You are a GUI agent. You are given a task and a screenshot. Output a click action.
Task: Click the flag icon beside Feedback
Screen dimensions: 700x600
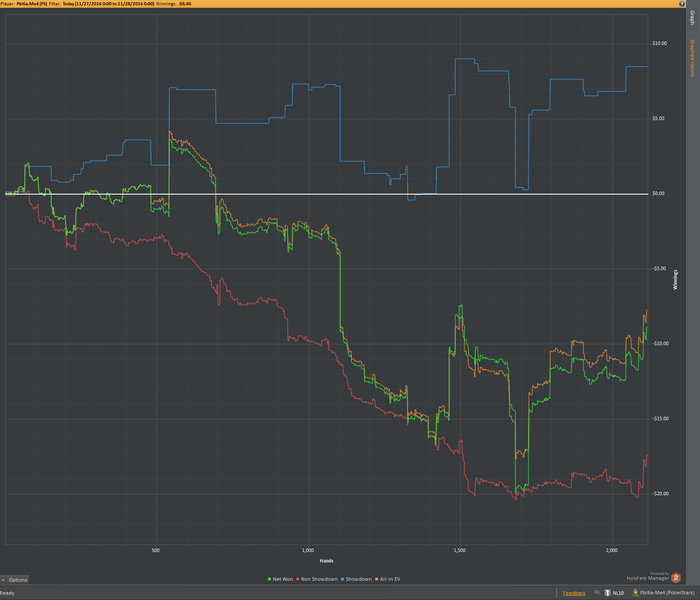(596, 592)
